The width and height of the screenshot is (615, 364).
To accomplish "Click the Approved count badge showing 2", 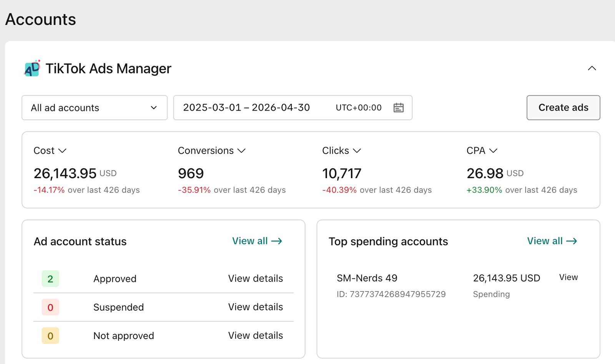I will click(50, 279).
